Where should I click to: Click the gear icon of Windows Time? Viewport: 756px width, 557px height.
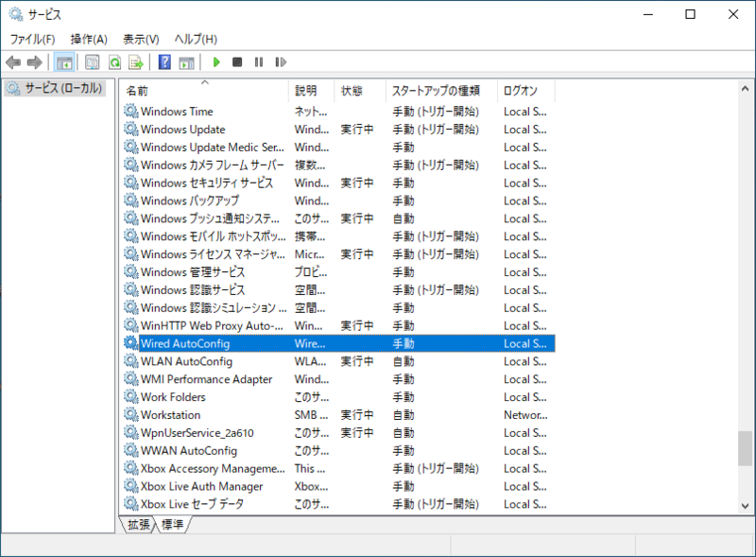(x=131, y=111)
